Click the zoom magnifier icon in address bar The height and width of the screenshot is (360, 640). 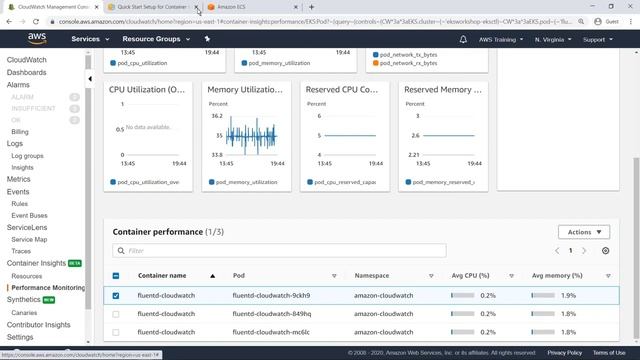click(x=581, y=22)
